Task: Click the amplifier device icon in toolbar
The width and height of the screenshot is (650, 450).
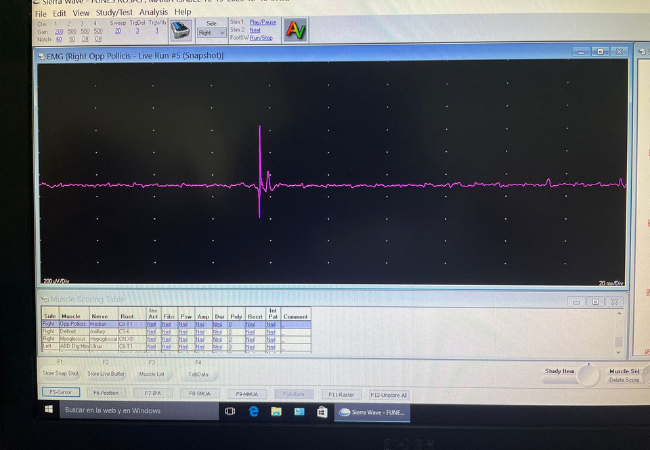Action: pyautogui.click(x=180, y=30)
